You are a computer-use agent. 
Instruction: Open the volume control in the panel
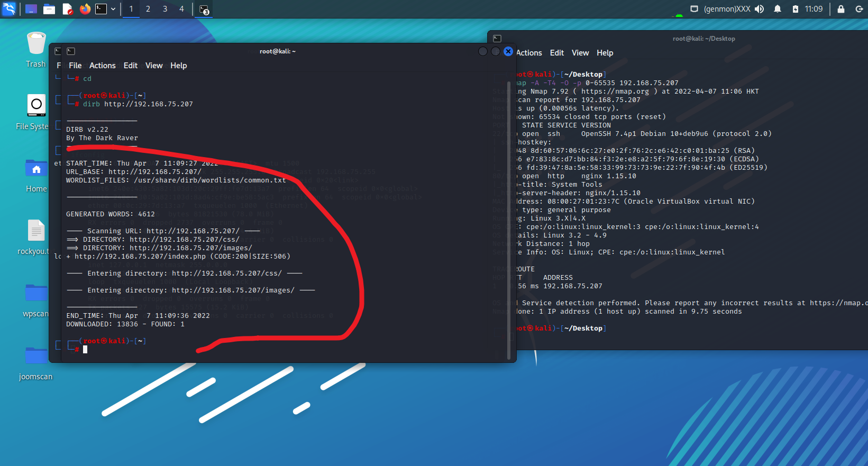760,9
